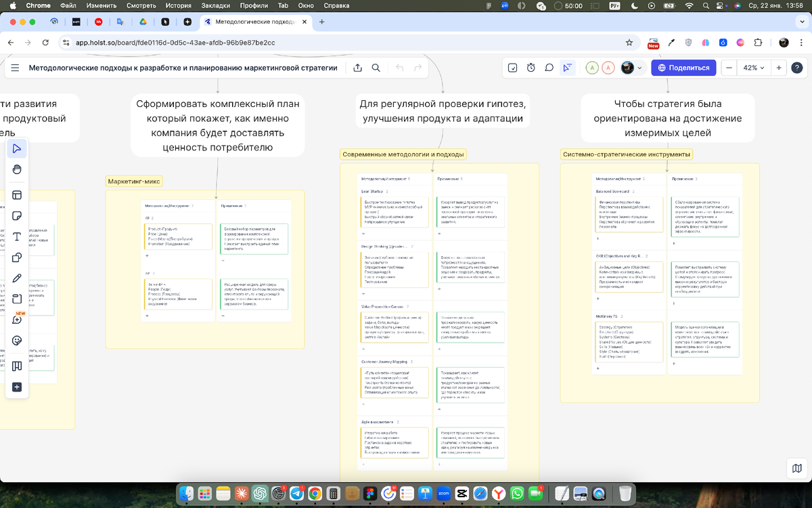Select the cursor (select) tool in left toolbar

click(17, 148)
